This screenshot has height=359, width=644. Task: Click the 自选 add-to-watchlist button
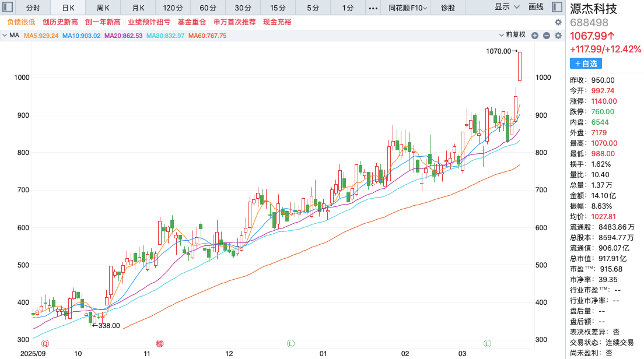point(584,63)
